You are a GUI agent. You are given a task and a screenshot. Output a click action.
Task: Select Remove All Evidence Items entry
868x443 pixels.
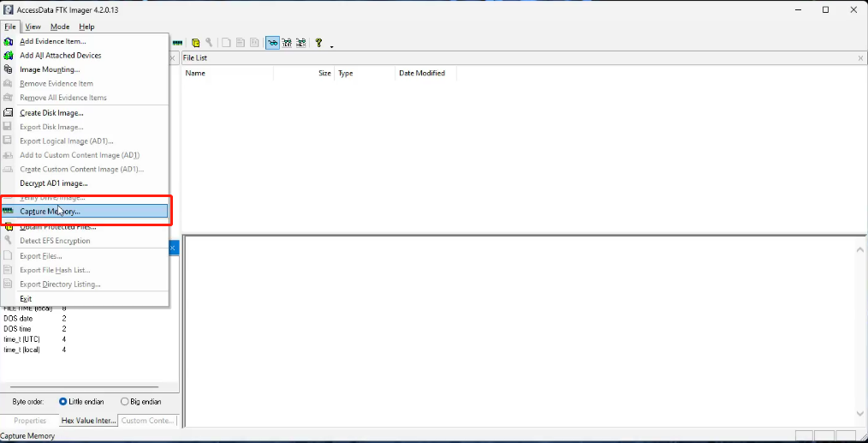(85, 98)
